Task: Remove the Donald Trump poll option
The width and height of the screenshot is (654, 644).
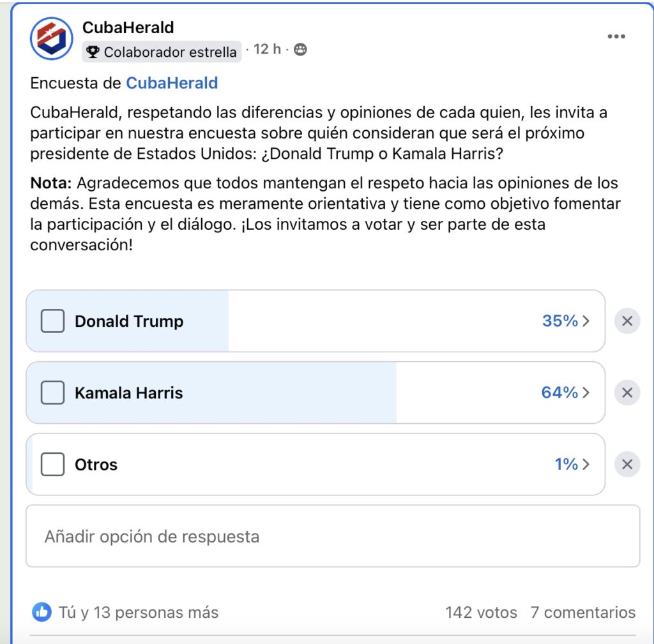Action: 627,321
